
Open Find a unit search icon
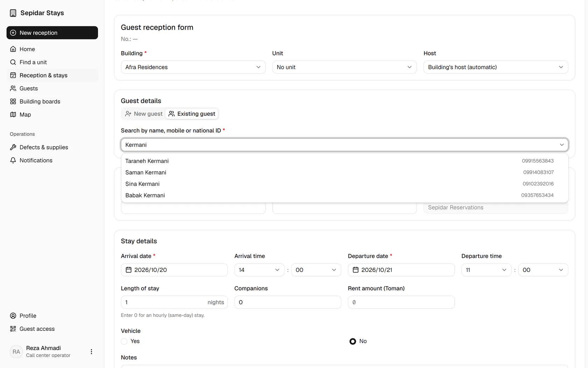(x=13, y=62)
